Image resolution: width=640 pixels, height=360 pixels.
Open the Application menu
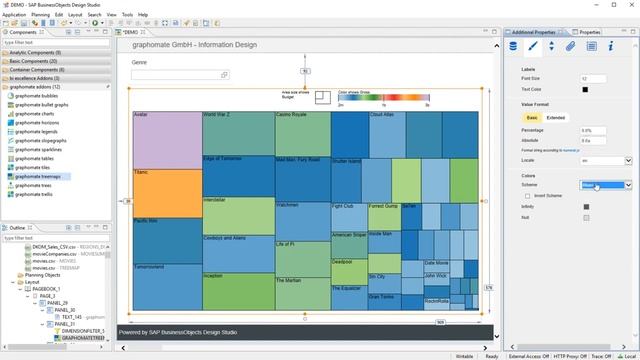pos(14,15)
